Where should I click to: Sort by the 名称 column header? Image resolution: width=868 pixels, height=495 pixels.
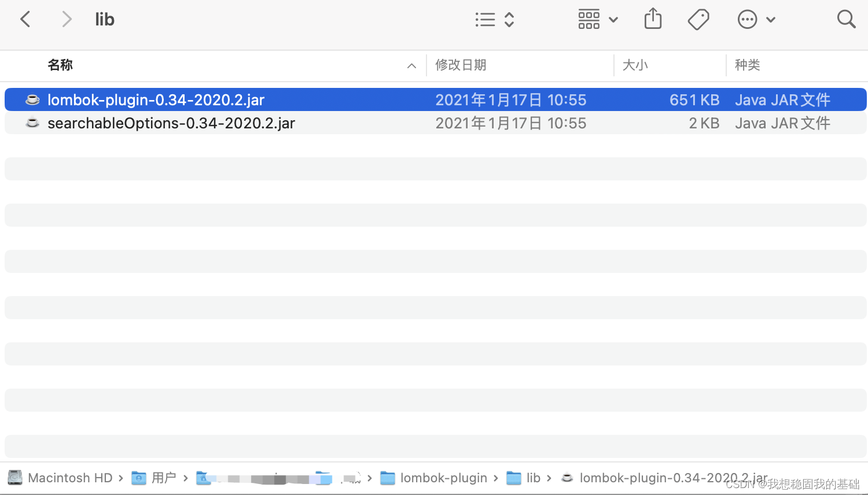(x=60, y=65)
